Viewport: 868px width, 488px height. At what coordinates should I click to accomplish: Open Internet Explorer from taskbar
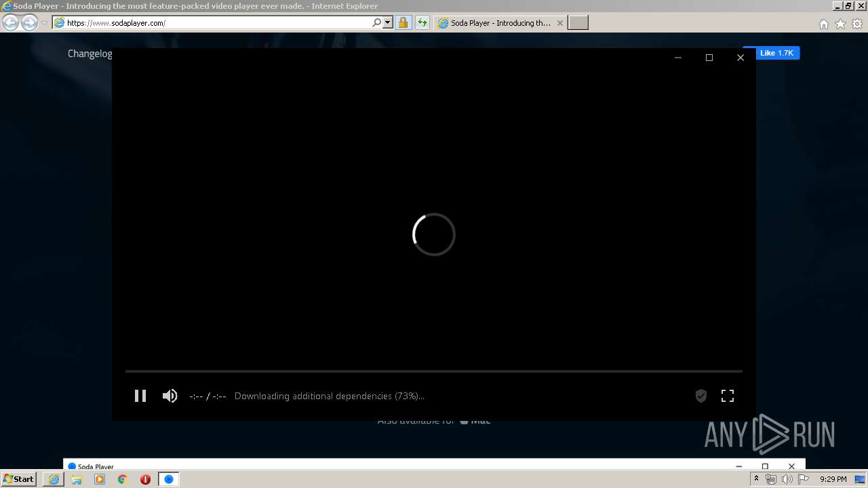point(54,479)
